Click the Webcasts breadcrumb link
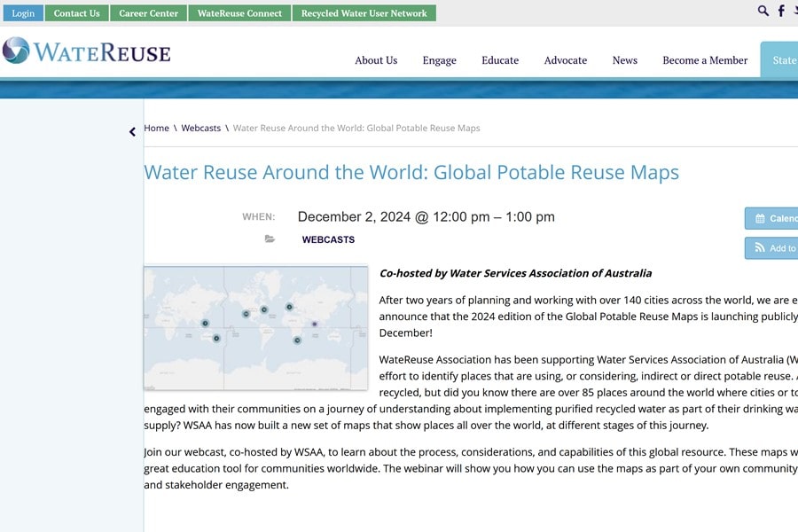Viewport: 798px width, 532px height. coord(201,128)
